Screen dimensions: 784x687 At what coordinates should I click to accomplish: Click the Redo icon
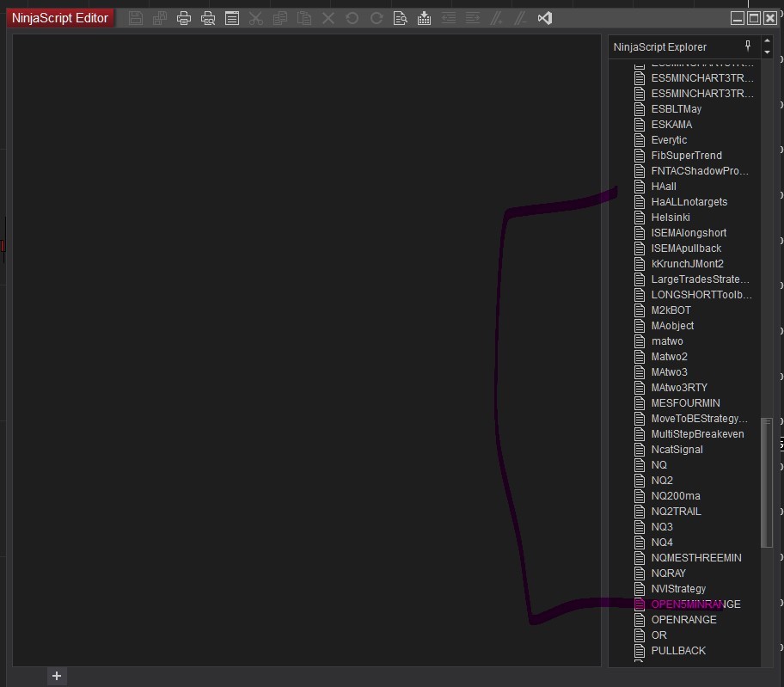(x=376, y=19)
